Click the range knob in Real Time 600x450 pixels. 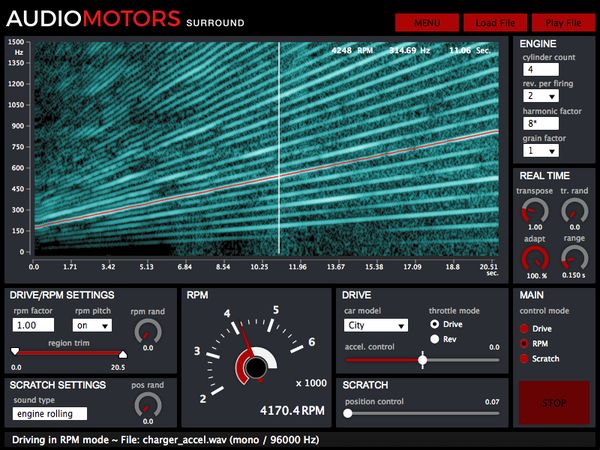(573, 261)
